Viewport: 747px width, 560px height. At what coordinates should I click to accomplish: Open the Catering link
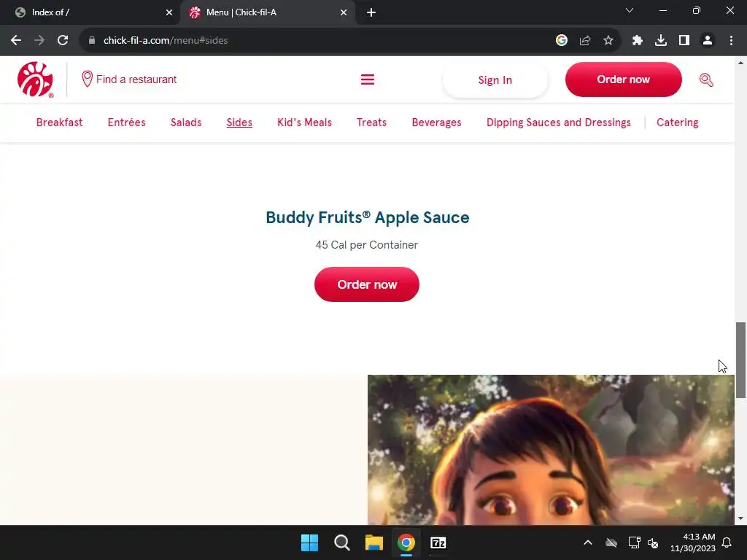[x=678, y=122]
